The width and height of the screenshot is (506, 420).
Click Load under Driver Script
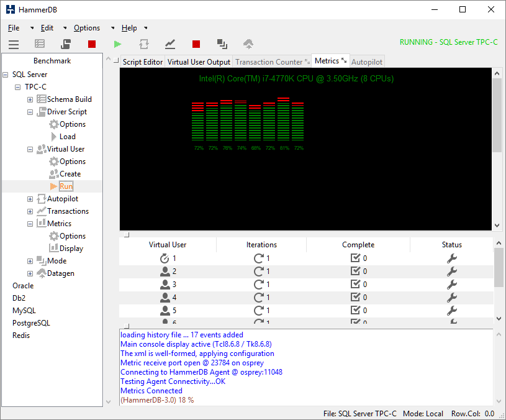pyautogui.click(x=68, y=137)
